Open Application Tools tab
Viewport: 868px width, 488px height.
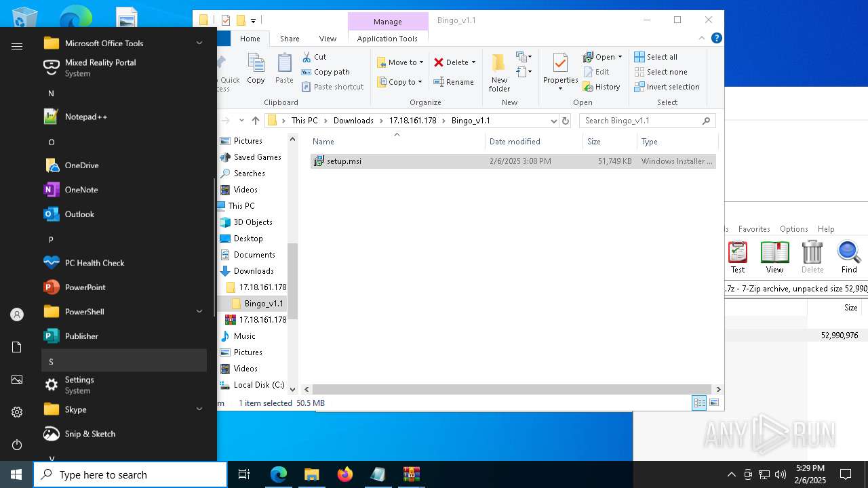pos(387,39)
